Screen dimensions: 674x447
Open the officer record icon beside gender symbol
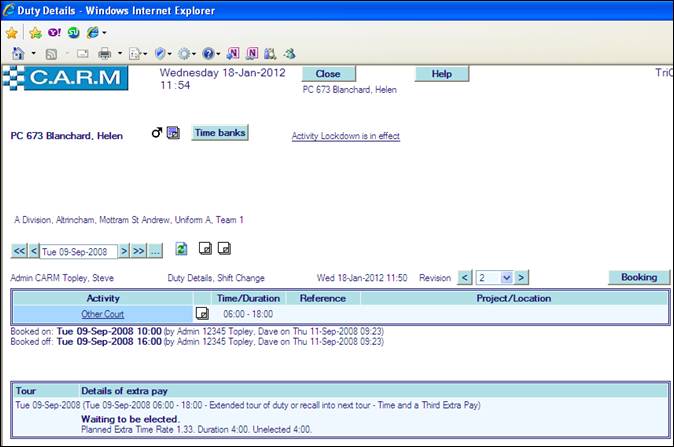(x=172, y=133)
